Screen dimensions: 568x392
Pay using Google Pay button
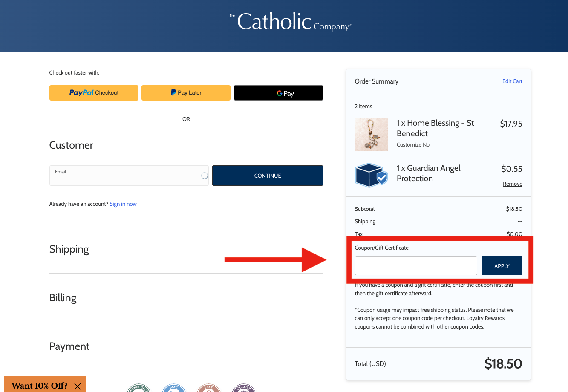[x=278, y=93]
